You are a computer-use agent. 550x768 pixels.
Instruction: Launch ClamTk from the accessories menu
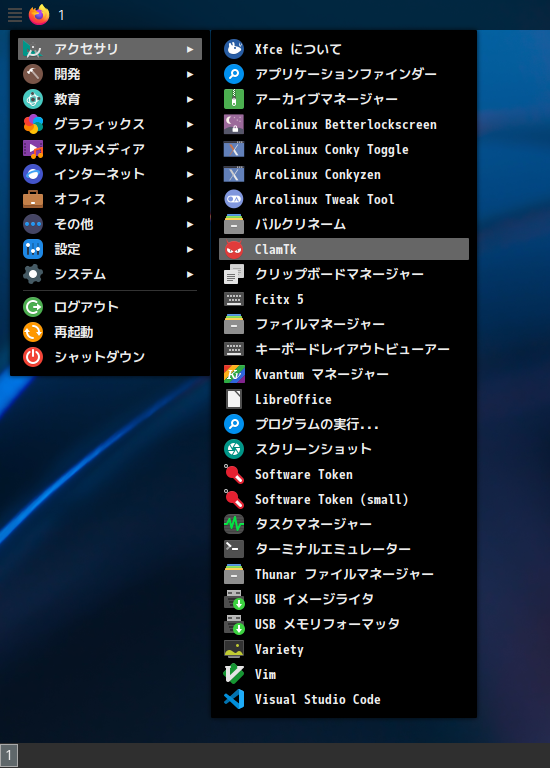(344, 249)
